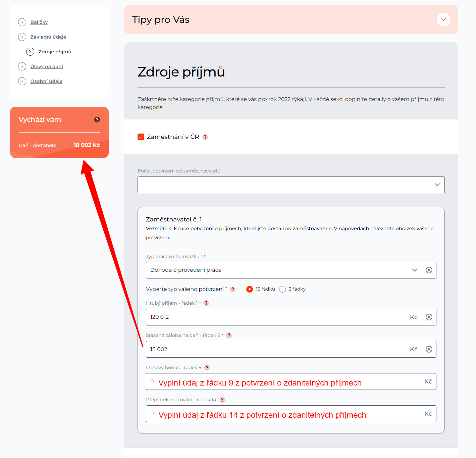Open help for Přeplatek zúčtování řádek 14
This screenshot has height=458, width=476.
click(222, 400)
